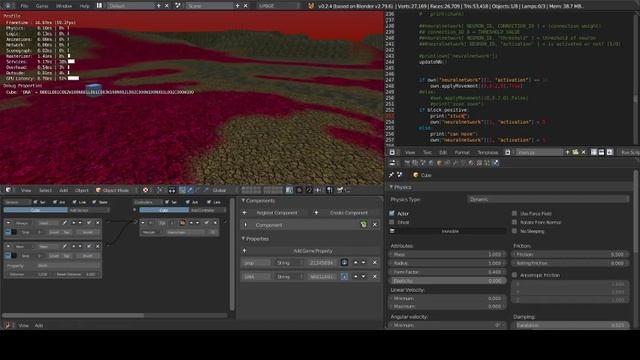Enable No Sleeping checkbox

(x=514, y=231)
